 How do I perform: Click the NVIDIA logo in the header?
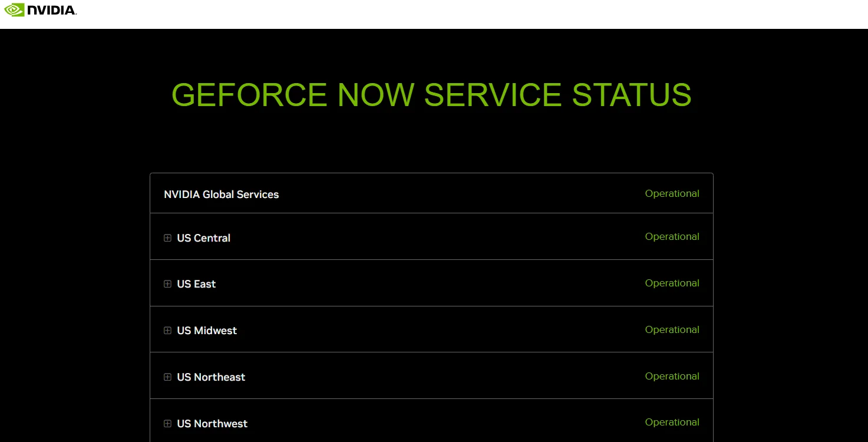pos(40,10)
